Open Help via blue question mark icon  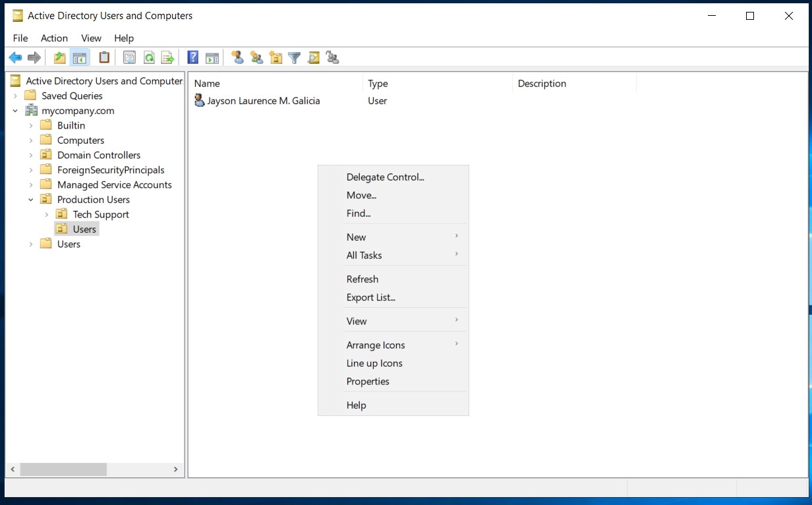(192, 58)
